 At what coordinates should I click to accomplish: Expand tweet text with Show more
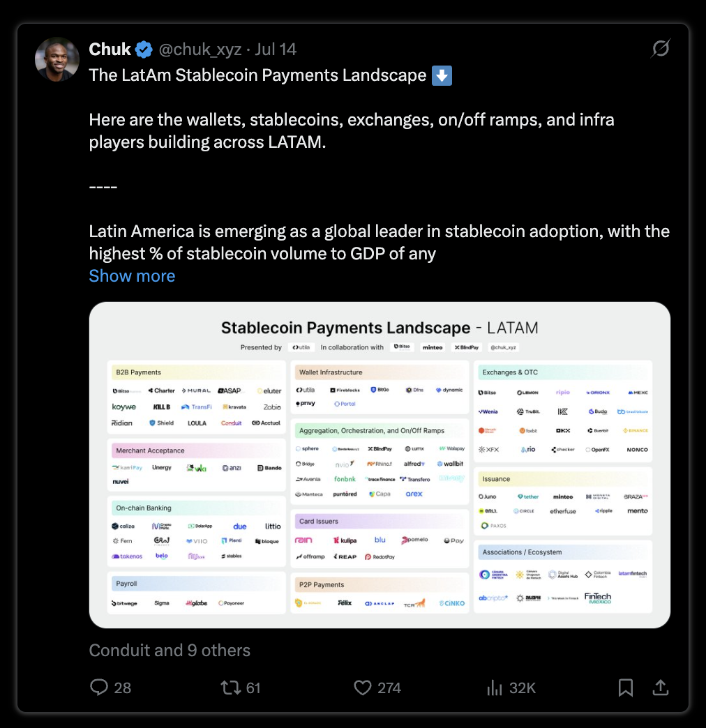click(x=132, y=275)
